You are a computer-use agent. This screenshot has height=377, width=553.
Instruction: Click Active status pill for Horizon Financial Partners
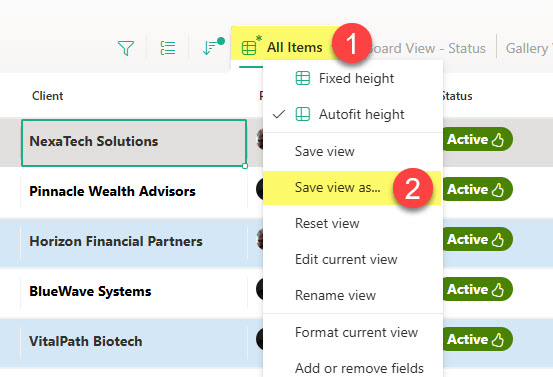[x=477, y=239]
